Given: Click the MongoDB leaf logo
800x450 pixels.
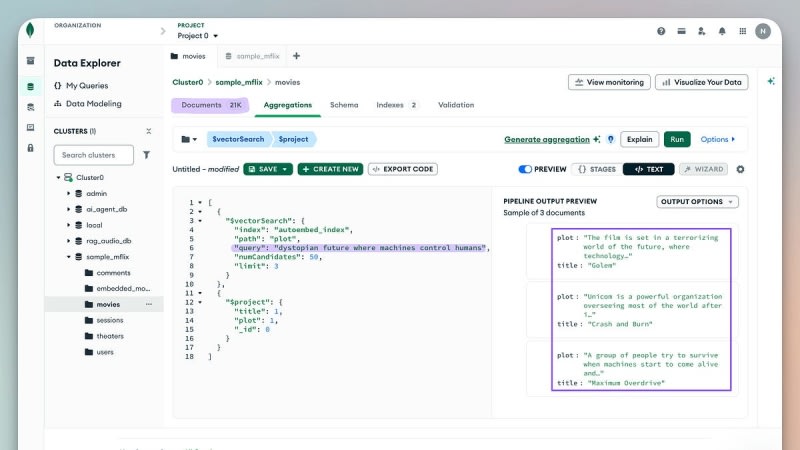Looking at the screenshot, I should coord(30,31).
